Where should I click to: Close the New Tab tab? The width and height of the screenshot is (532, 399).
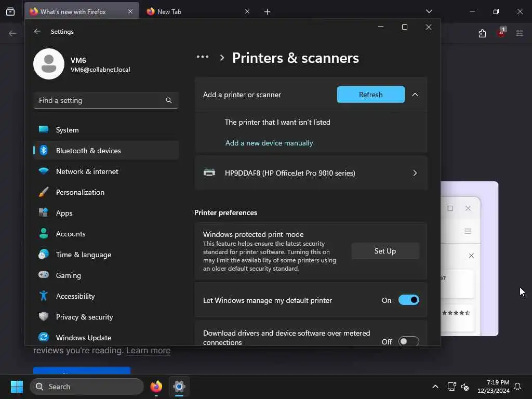(x=247, y=11)
